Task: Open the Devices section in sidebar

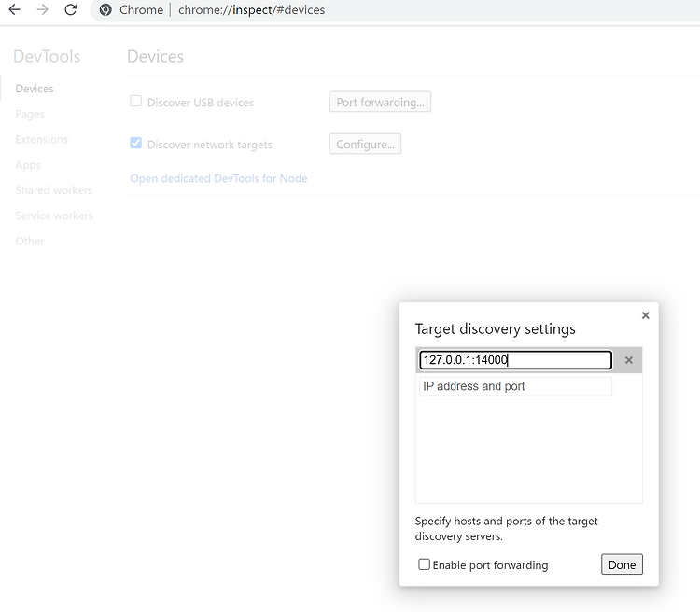Action: [35, 89]
